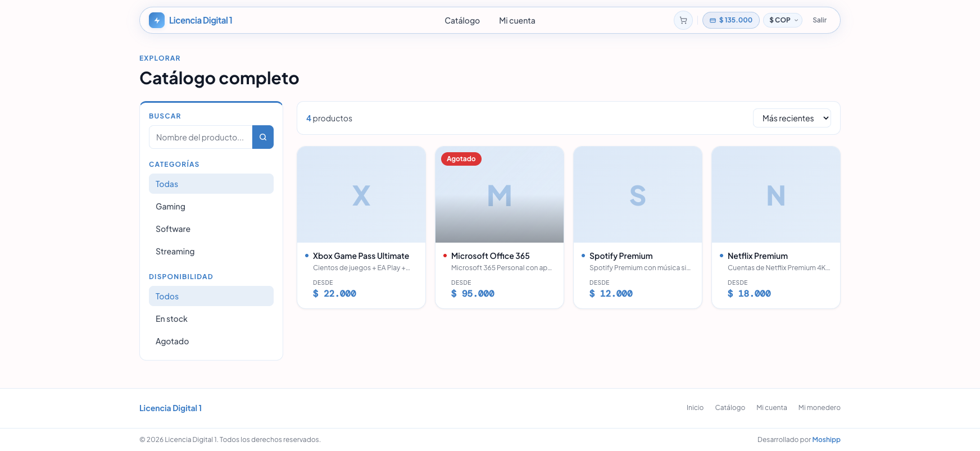This screenshot has width=980, height=451.
Task: Click the Catálogo completo heading
Action: coord(219,78)
